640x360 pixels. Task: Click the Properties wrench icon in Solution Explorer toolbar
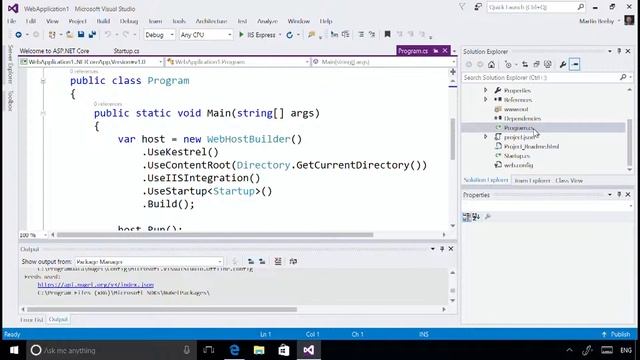tap(563, 64)
